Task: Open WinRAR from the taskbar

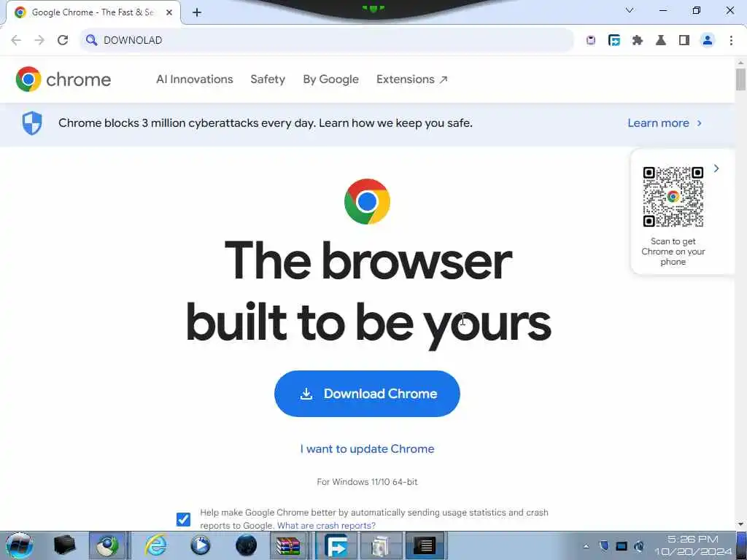Action: click(289, 545)
